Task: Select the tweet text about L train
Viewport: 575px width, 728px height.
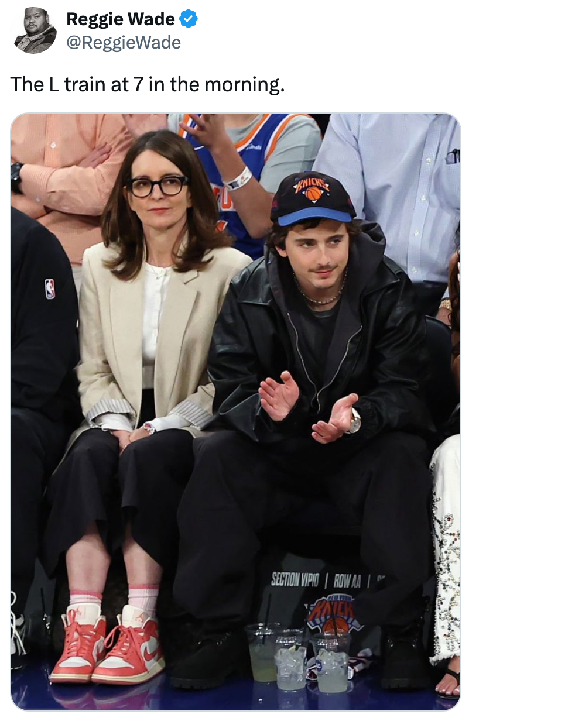Action: point(148,85)
